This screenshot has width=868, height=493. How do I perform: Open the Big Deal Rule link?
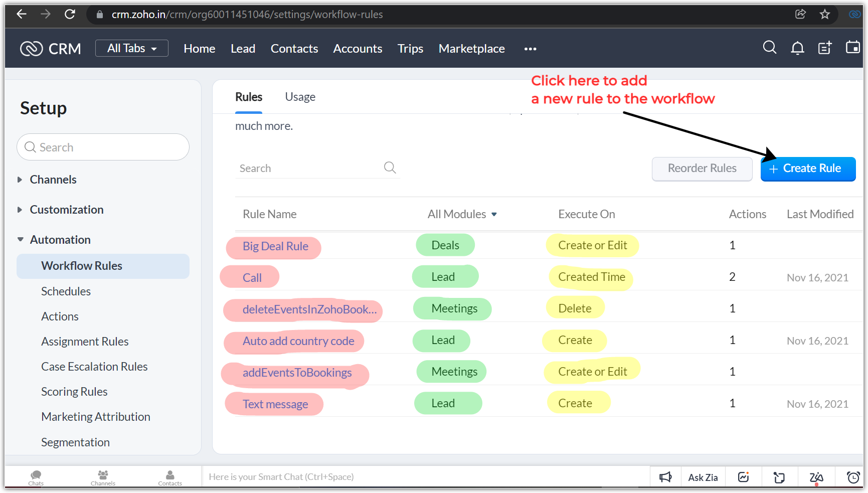[x=275, y=246]
